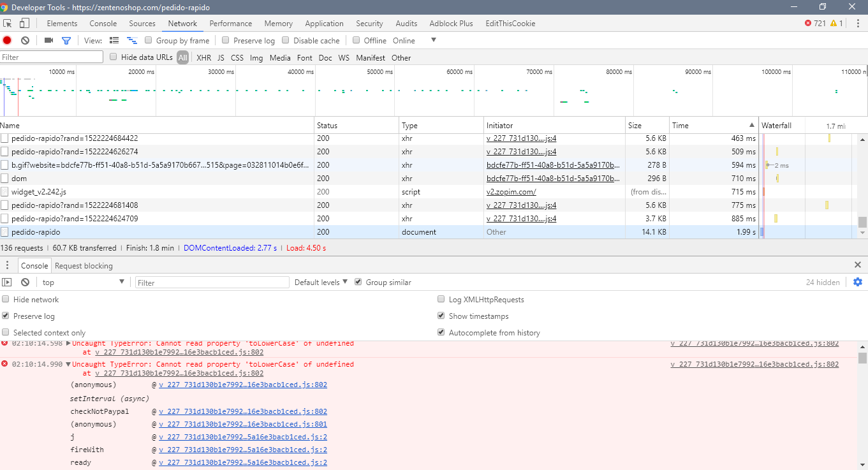Open the v2.zopim.com/ initiator link
Image resolution: width=868 pixels, height=470 pixels.
point(511,192)
